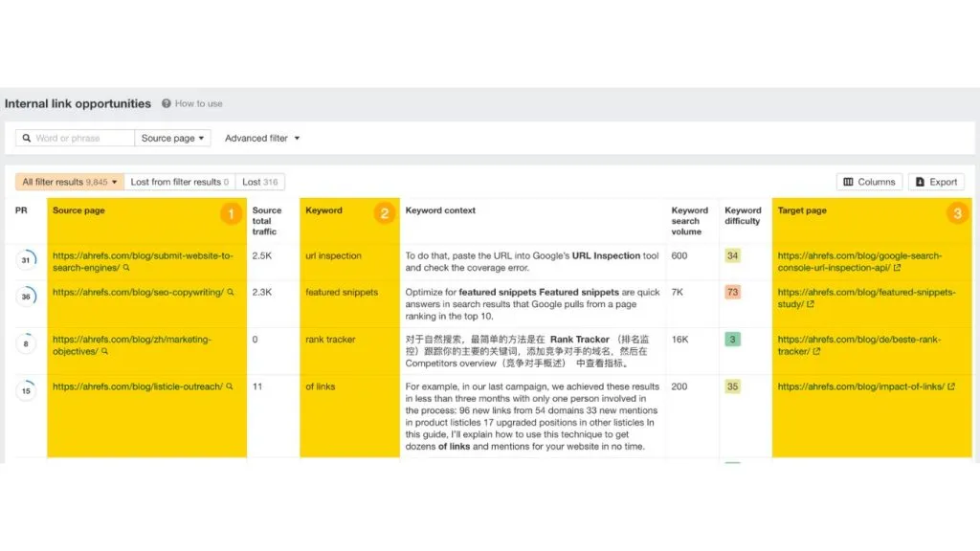Screen dimensions: 980x551
Task: Click external link icon for beste-rank-tracker target
Action: tap(816, 352)
